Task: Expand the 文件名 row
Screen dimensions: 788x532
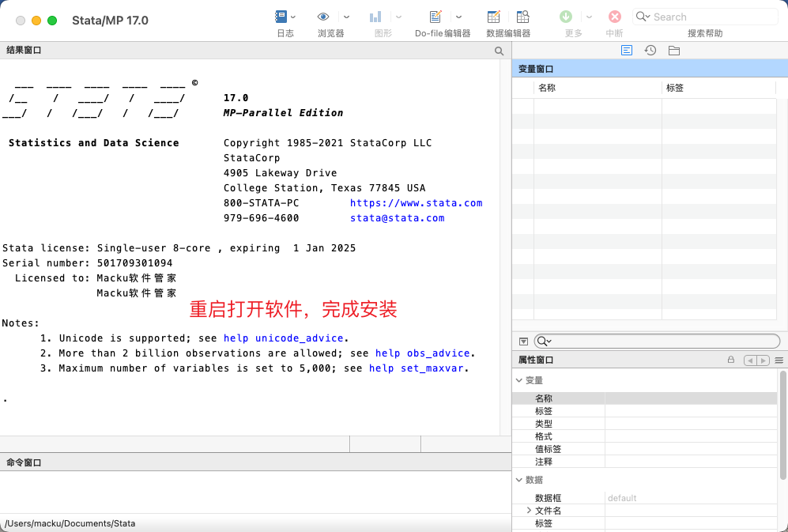Action: 529,511
